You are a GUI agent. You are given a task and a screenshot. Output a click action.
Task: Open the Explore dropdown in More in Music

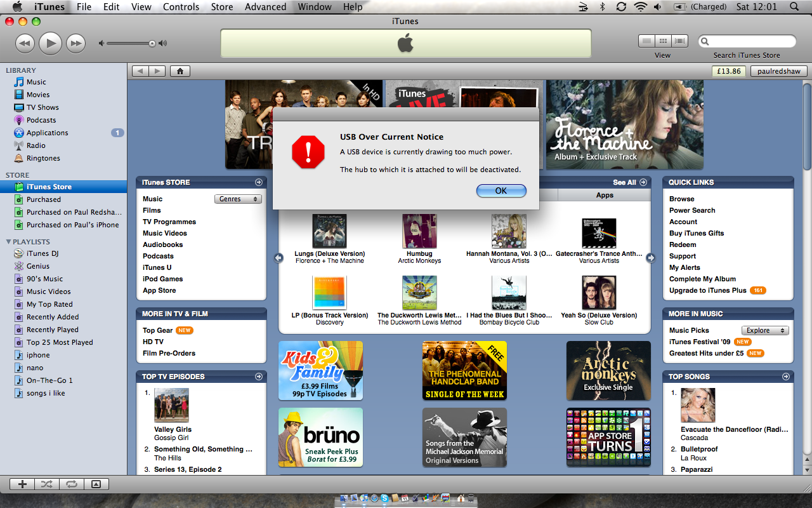[766, 330]
